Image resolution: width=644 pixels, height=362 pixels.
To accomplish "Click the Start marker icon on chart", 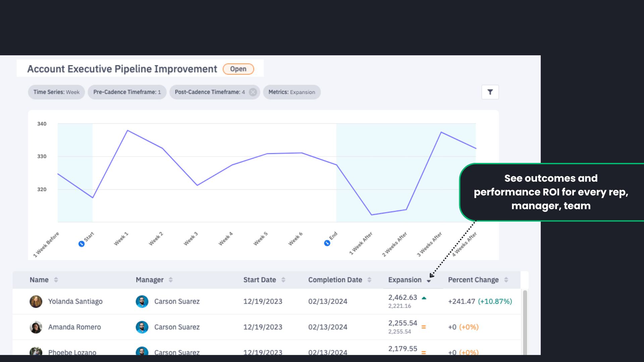I will [82, 244].
